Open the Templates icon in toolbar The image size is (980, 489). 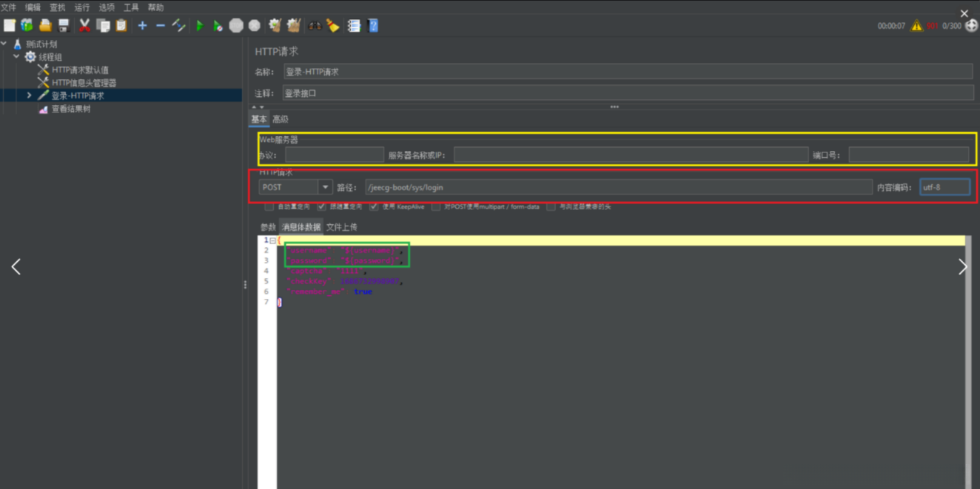pyautogui.click(x=27, y=26)
